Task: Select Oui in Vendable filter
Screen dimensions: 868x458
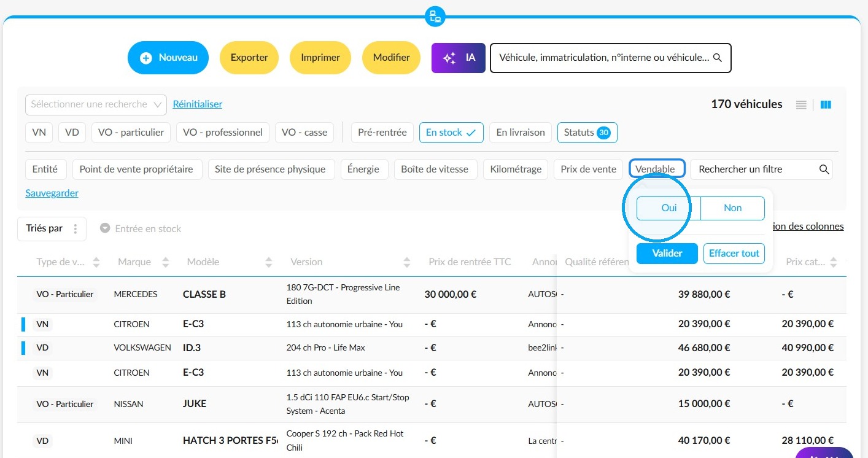Action: coord(668,208)
